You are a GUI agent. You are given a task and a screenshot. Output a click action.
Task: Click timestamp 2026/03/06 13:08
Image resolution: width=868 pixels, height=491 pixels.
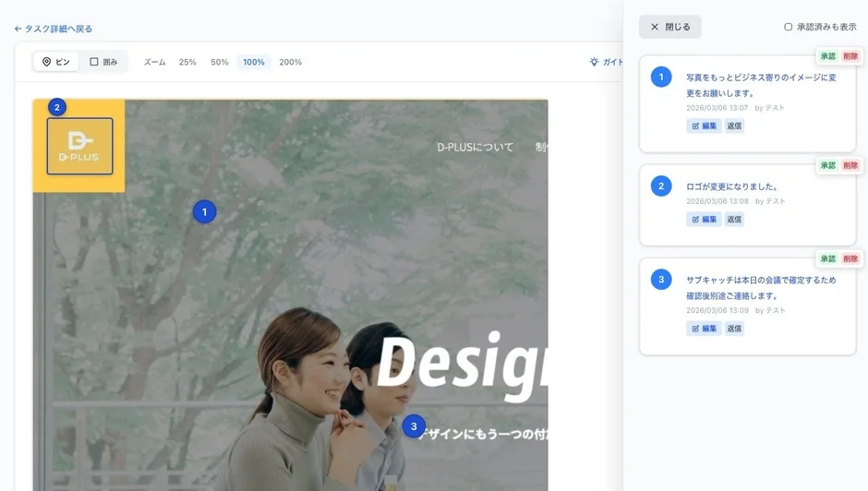[717, 201]
